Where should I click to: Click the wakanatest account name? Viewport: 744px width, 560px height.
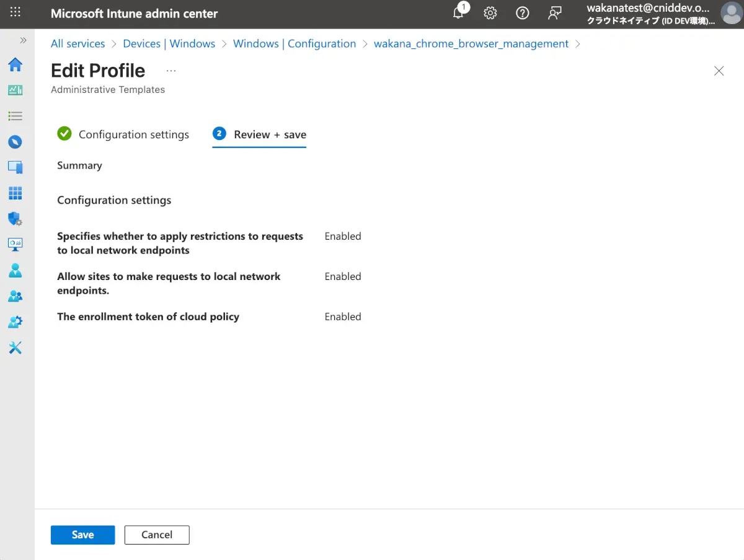pyautogui.click(x=648, y=9)
